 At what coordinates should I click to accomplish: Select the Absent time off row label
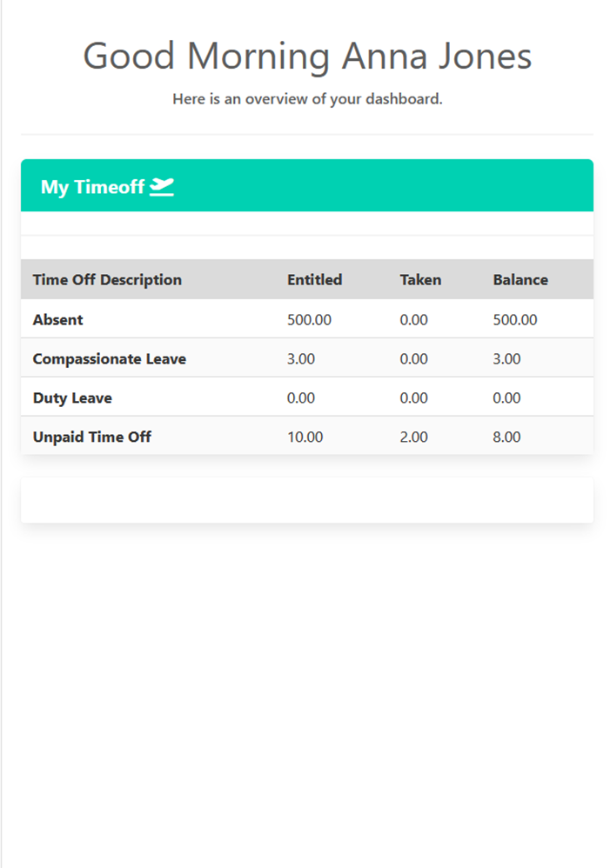click(x=58, y=319)
